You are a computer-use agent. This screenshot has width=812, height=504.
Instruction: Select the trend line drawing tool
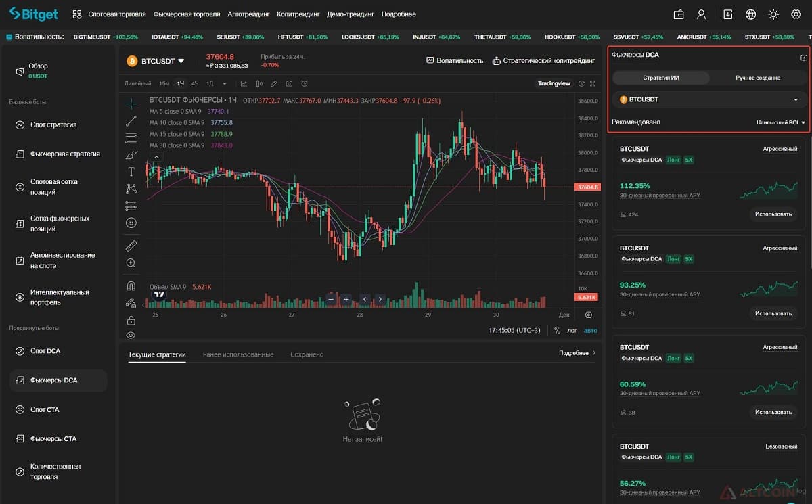131,121
